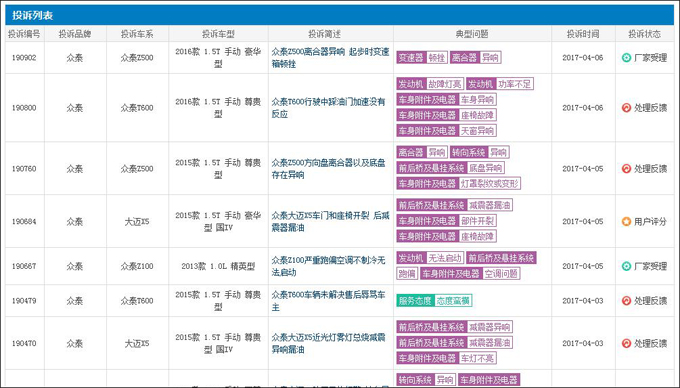Open complaint link 众泰Z500离合器异响 起步时变速箱顿挫
Viewport: 680px width, 388px height.
pos(330,58)
